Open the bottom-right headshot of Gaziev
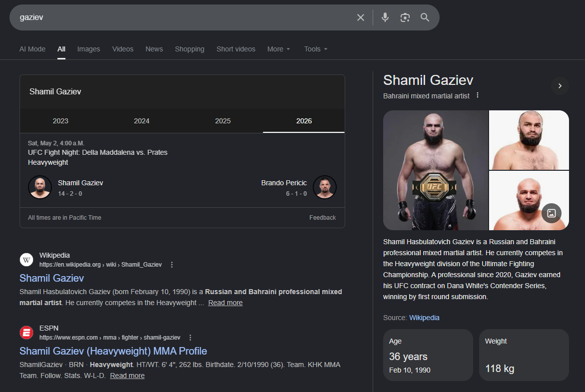Screen dimensions: 585x392 [529, 201]
